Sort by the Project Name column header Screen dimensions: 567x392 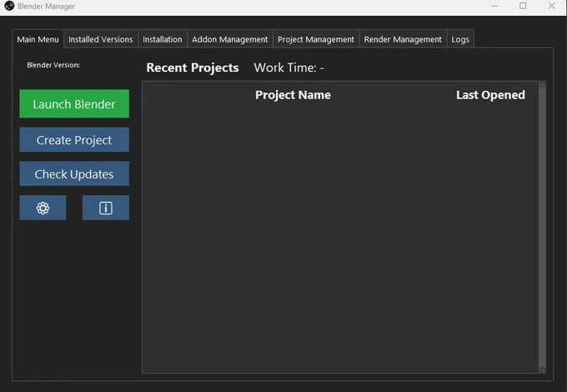pyautogui.click(x=293, y=95)
